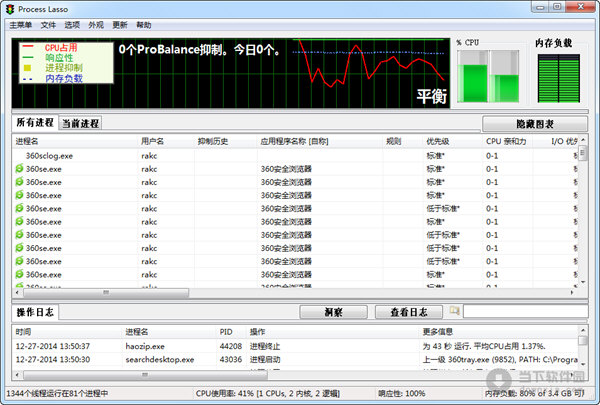Click the 进程终止 action cell
Image resolution: width=600 pixels, height=405 pixels.
coord(265,346)
